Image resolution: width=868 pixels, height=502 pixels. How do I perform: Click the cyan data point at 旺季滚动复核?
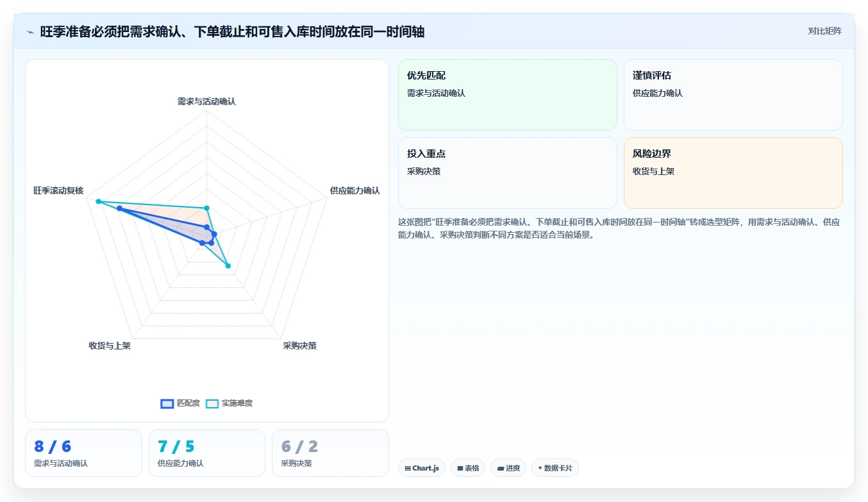click(98, 201)
